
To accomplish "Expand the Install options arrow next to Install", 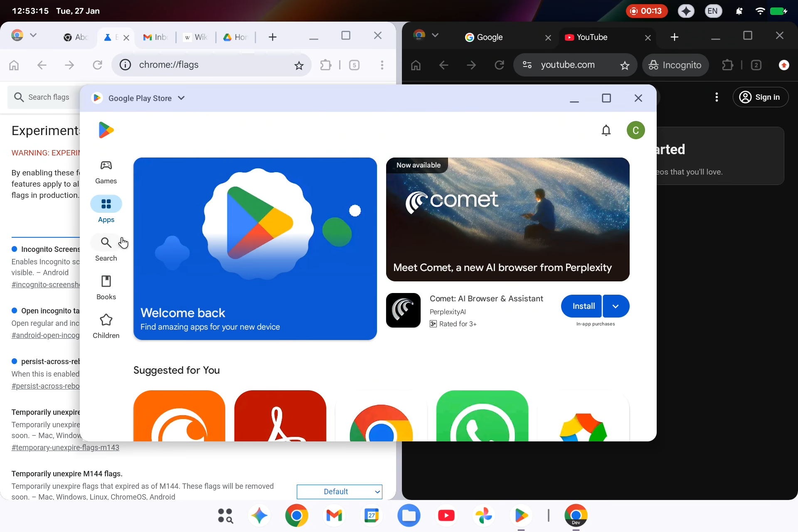I will coord(615,306).
